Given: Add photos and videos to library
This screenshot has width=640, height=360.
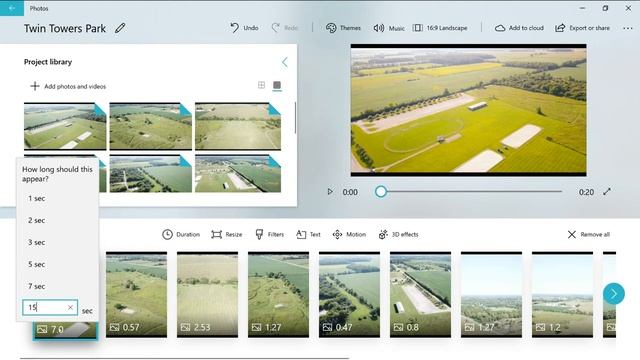Looking at the screenshot, I should [68, 86].
